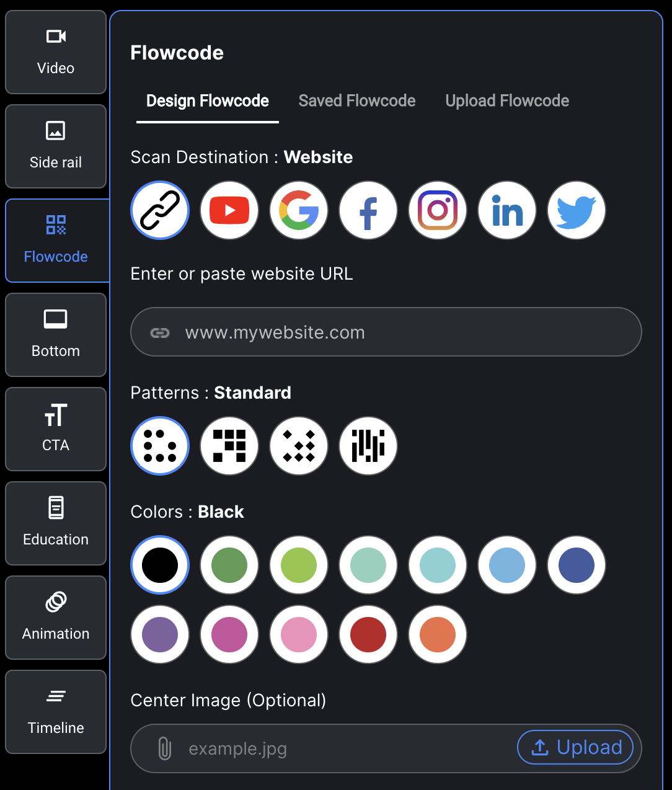Switch to the Upload Flowcode tab

(x=507, y=101)
